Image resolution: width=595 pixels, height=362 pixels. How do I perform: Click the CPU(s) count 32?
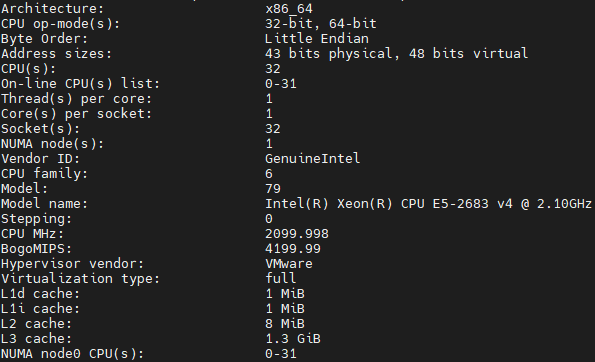273,69
